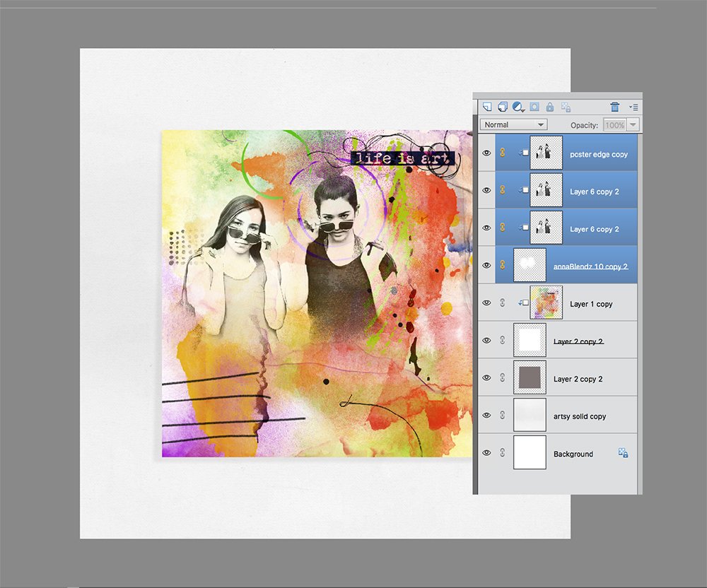Click the link icon on annaBlendz 10 copy 2
Screen dimensions: 707x588
(502, 265)
